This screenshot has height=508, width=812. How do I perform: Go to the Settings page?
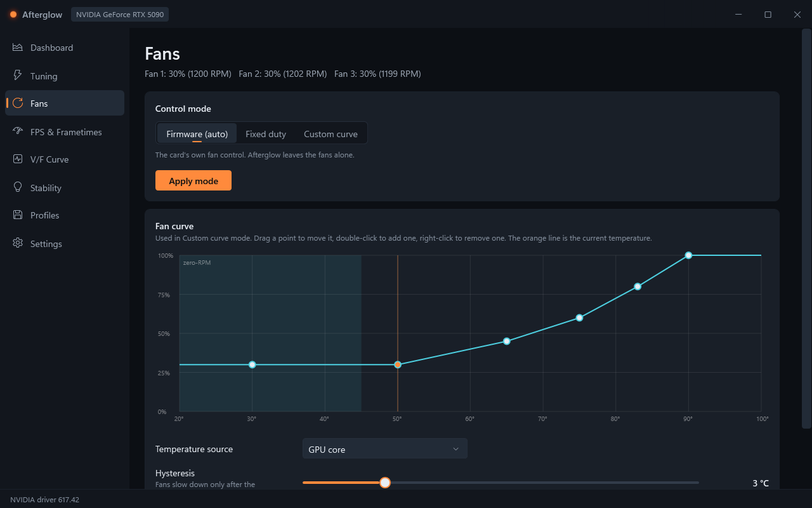(65, 243)
